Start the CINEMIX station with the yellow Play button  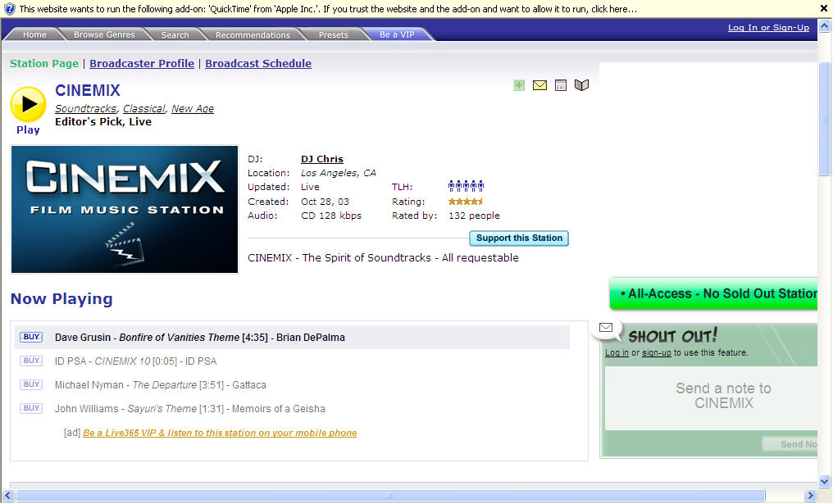(29, 104)
